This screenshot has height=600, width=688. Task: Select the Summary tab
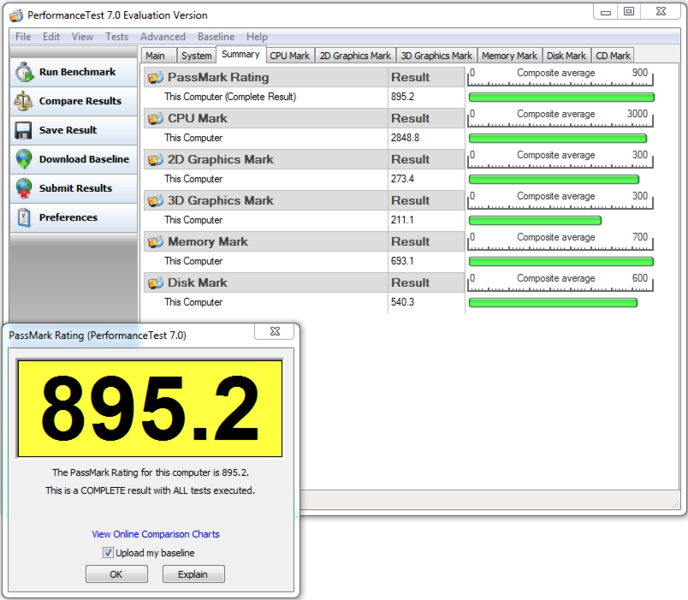pos(241,54)
